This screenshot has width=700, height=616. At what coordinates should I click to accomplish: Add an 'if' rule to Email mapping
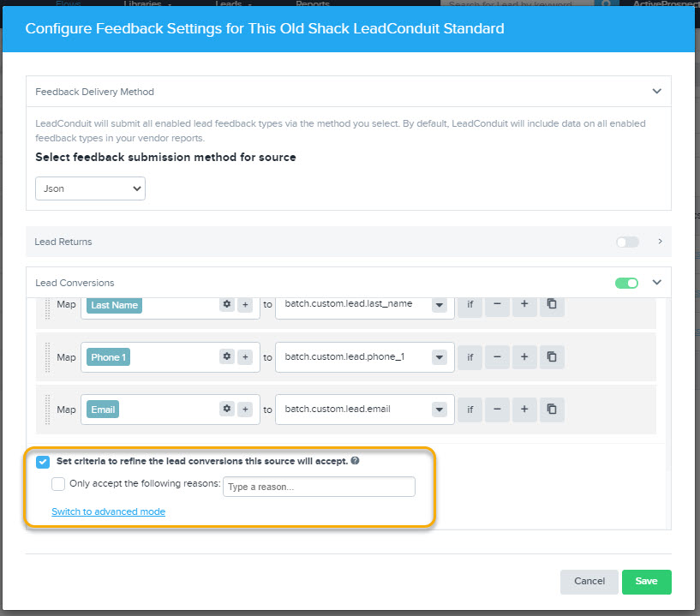pyautogui.click(x=470, y=410)
